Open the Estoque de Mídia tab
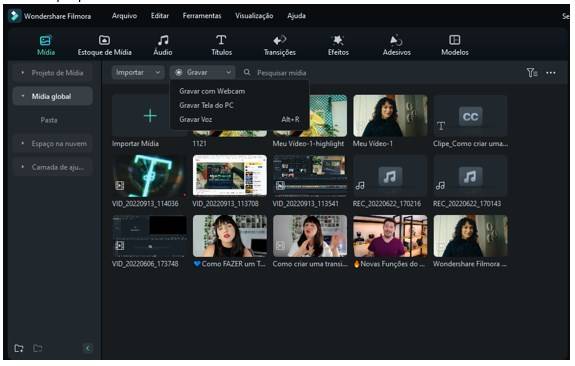 point(105,45)
